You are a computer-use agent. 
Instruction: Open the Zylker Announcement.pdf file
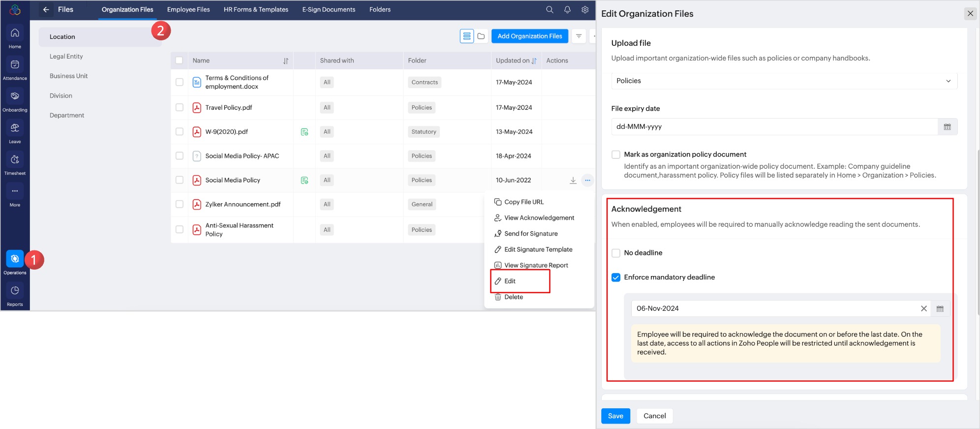pyautogui.click(x=243, y=205)
